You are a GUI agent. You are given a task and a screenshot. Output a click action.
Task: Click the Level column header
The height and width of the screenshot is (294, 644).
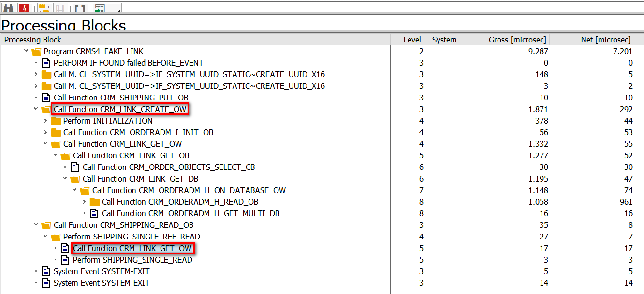pos(408,40)
